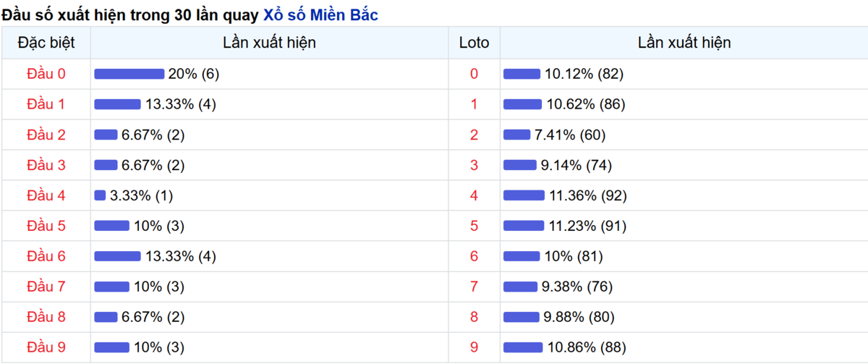Screen dimensions: 868x364
Task: Select the Đầu 0 row label
Action: pyautogui.click(x=46, y=74)
